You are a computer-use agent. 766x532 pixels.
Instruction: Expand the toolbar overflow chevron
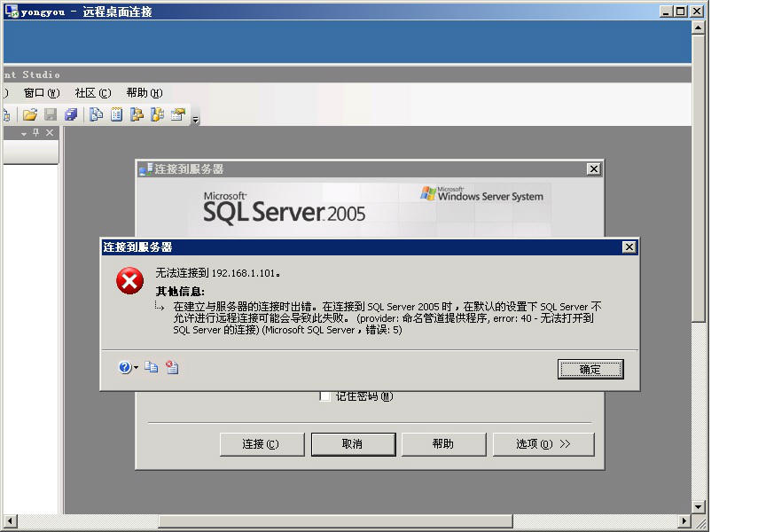(195, 115)
